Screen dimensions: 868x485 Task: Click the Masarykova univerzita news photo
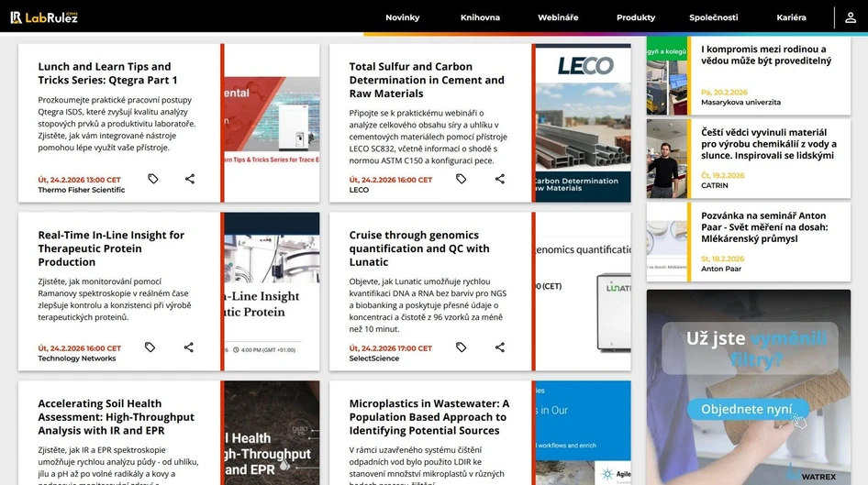(x=666, y=76)
